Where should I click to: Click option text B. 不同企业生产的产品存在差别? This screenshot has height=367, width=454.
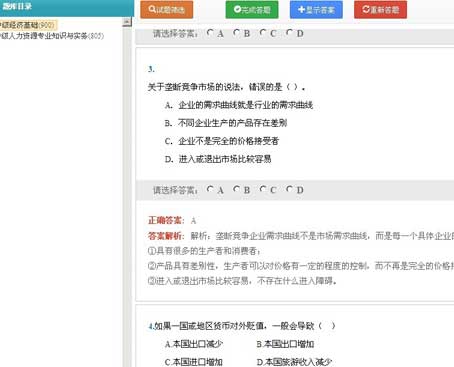coord(226,123)
